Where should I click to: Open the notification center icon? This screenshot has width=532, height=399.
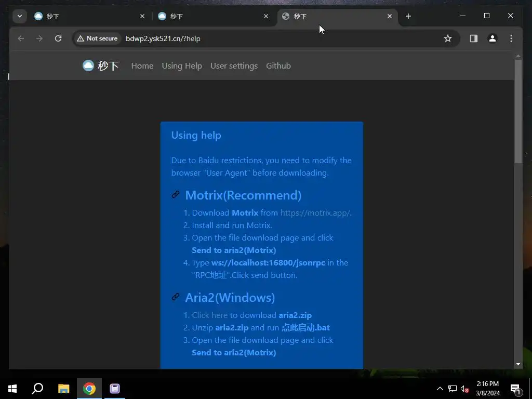[516, 389]
